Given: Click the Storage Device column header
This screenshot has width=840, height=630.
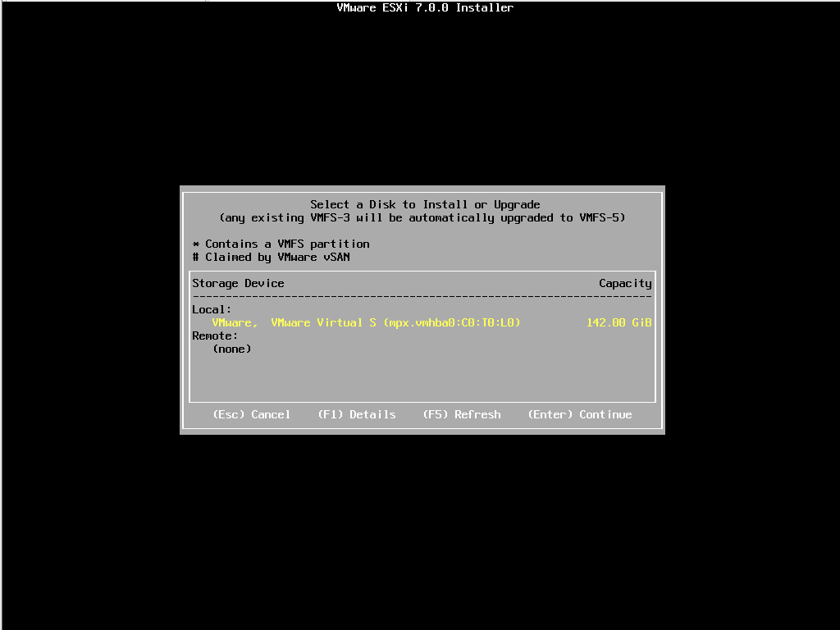Looking at the screenshot, I should pos(238,283).
